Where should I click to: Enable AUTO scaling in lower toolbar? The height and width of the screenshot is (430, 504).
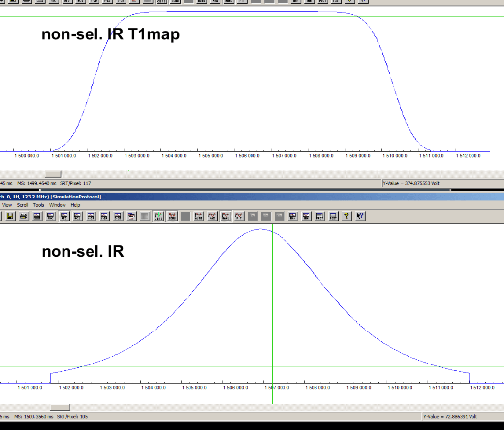199,216
